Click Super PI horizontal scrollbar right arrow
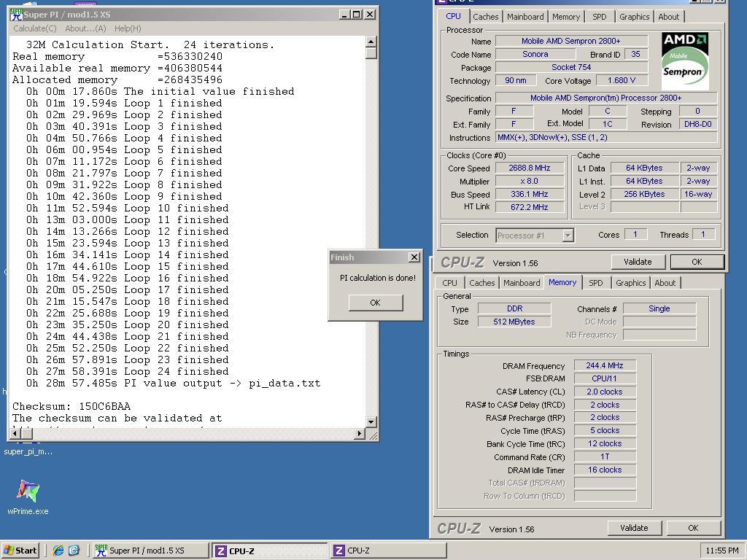The image size is (747, 560). click(360, 433)
